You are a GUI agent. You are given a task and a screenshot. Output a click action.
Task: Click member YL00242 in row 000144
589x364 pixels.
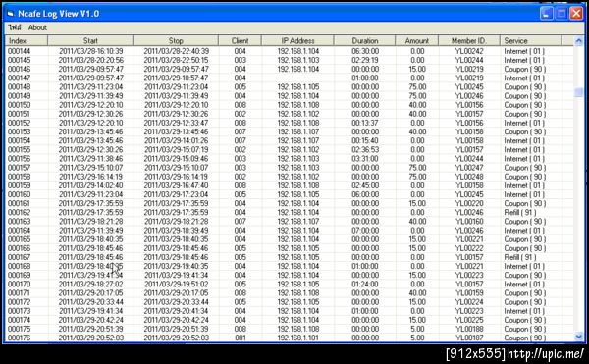coord(469,51)
